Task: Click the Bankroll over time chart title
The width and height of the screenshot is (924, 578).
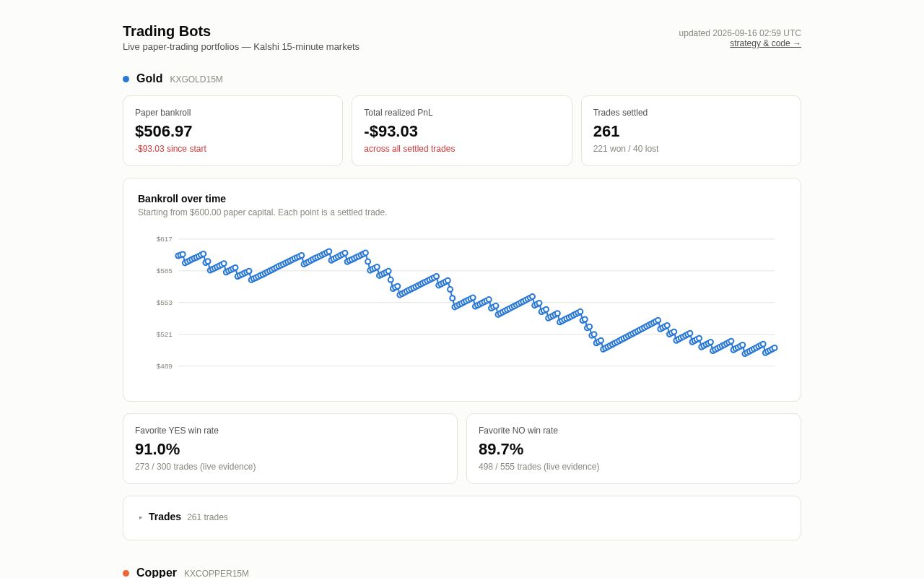Action: (x=182, y=199)
